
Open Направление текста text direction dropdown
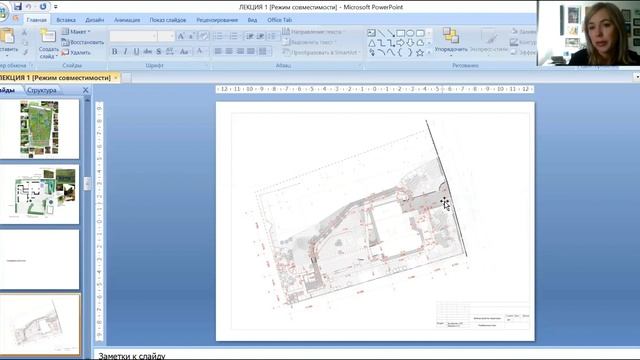coord(313,31)
